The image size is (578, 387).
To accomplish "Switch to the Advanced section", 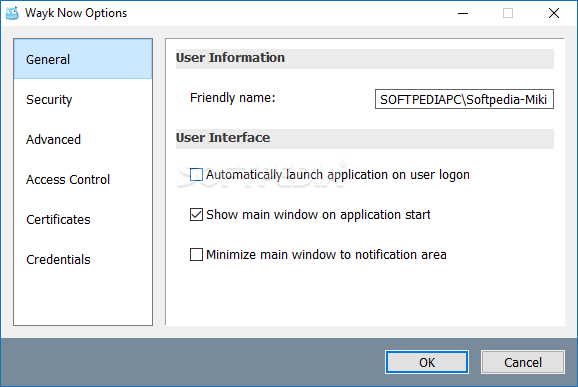I will point(83,139).
